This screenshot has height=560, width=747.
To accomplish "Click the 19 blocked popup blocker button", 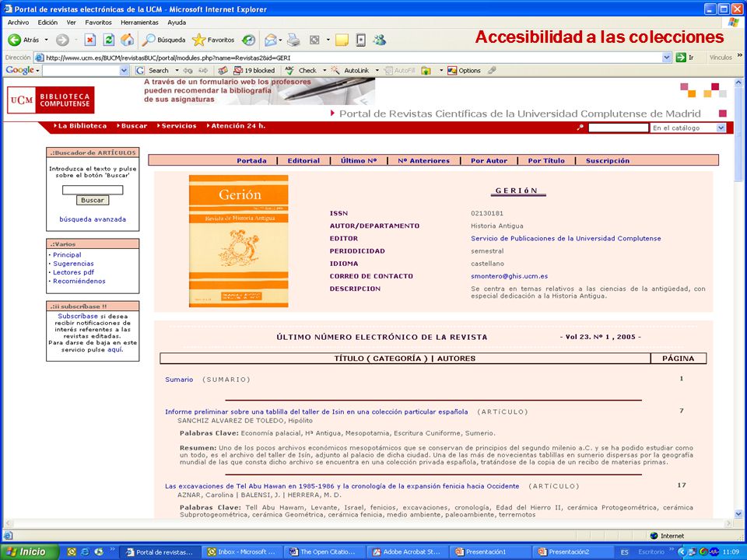I will coord(254,71).
